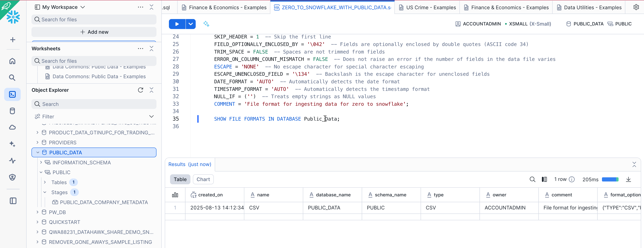Click the Add new button
Image resolution: width=644 pixels, height=248 pixels.
pyautogui.click(x=94, y=32)
